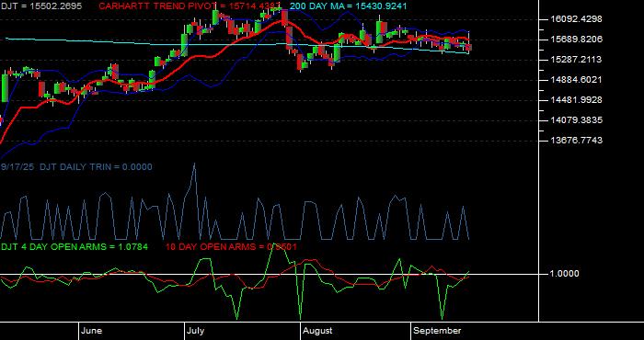Click the 14884.6021 price axis value
This screenshot has width=644, height=340.
[576, 80]
